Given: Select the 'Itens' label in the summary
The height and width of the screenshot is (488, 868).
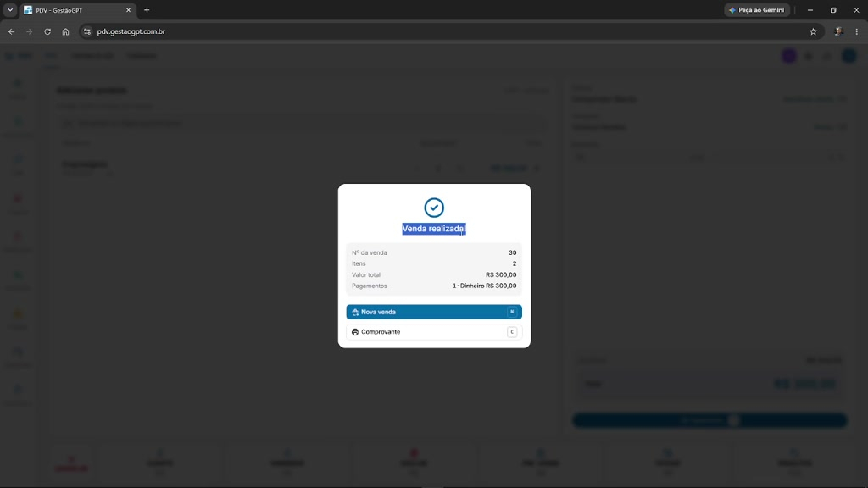Looking at the screenshot, I should pos(359,264).
